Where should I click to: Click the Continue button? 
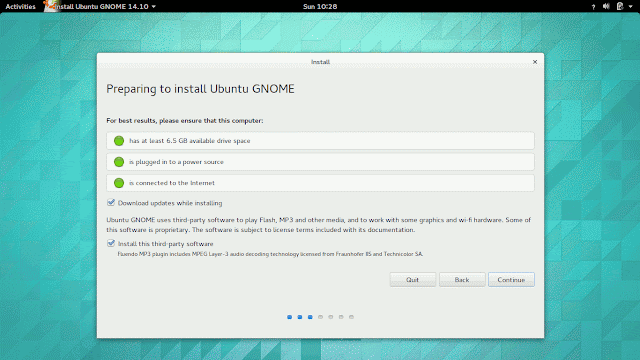[x=511, y=280]
